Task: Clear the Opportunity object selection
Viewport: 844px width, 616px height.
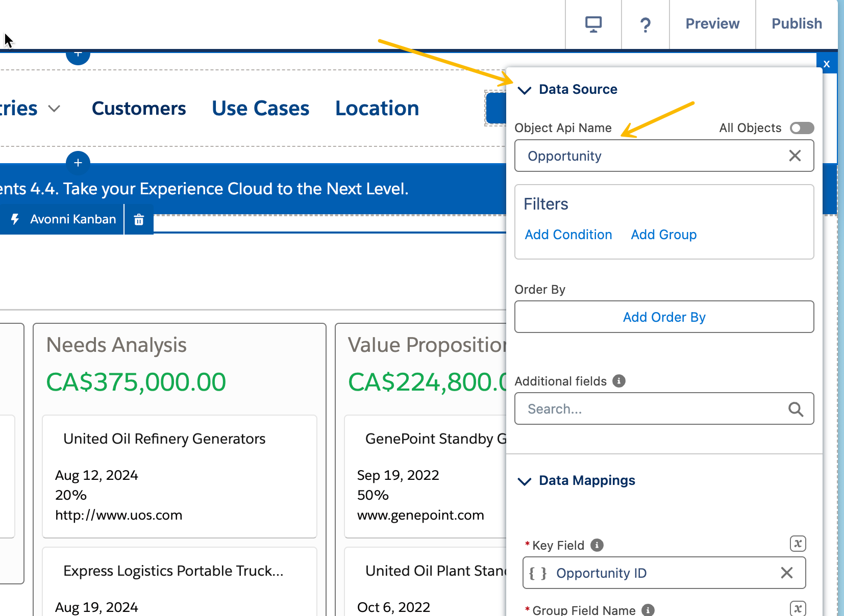Action: 795,156
